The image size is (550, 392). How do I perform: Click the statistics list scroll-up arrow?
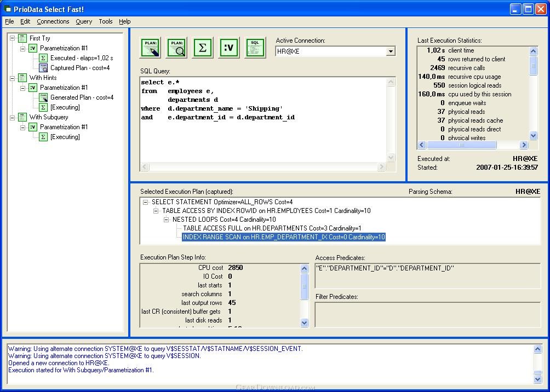click(x=533, y=51)
